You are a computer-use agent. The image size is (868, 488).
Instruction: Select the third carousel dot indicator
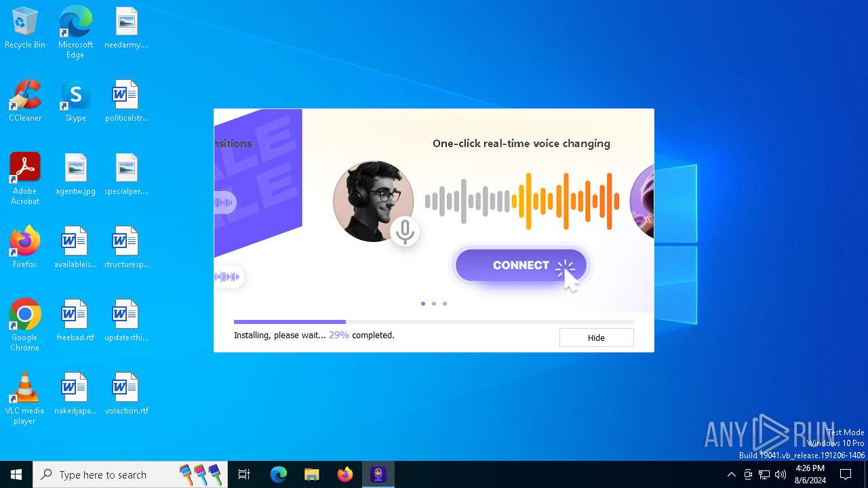(x=445, y=304)
